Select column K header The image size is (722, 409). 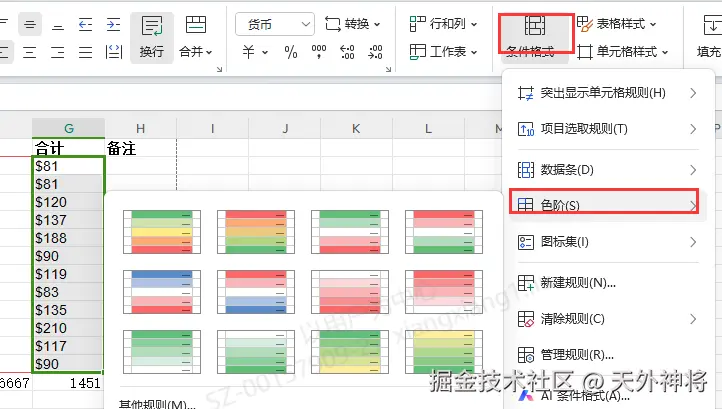coord(356,129)
